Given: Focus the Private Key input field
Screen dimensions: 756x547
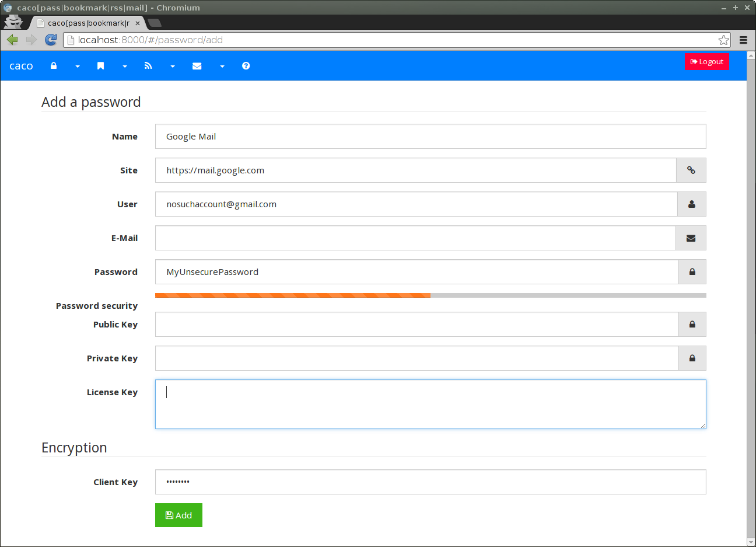Looking at the screenshot, I should [x=417, y=358].
